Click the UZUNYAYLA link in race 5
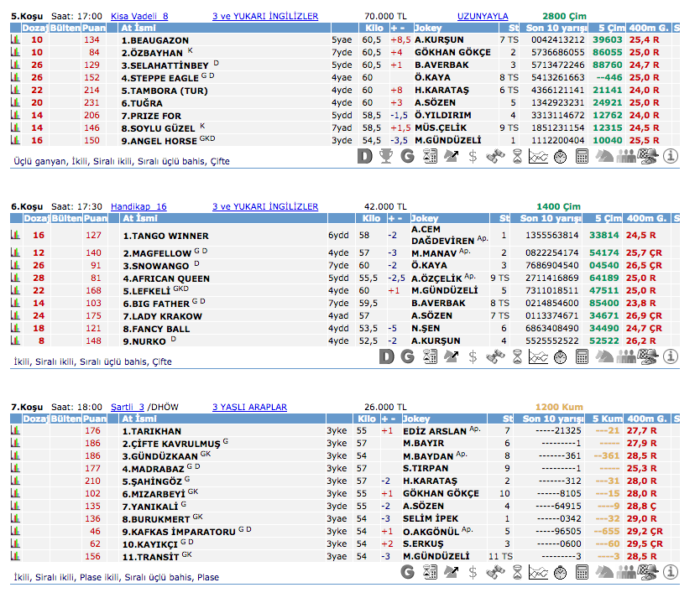This screenshot has height=598, width=700. click(x=483, y=16)
